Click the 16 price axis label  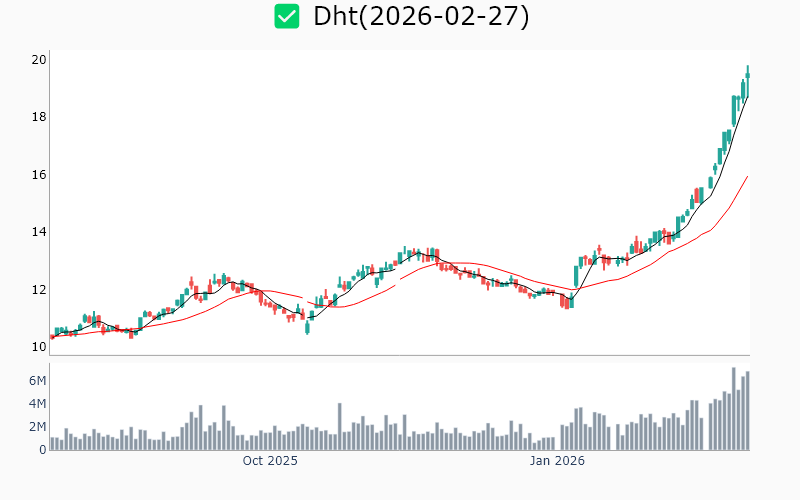(x=39, y=175)
